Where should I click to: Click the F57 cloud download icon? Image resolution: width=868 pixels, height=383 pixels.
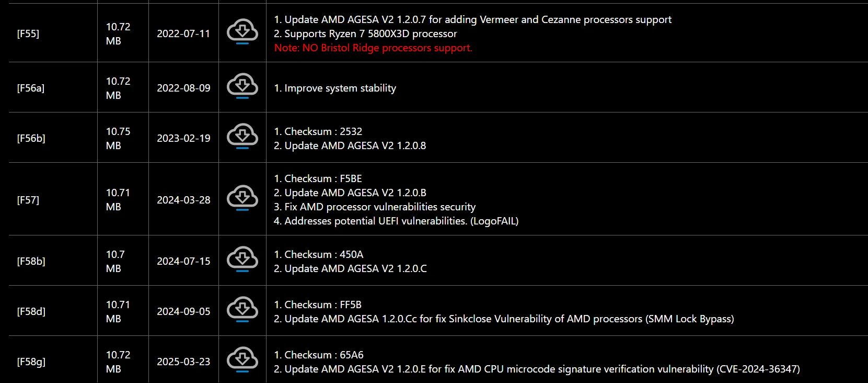242,198
